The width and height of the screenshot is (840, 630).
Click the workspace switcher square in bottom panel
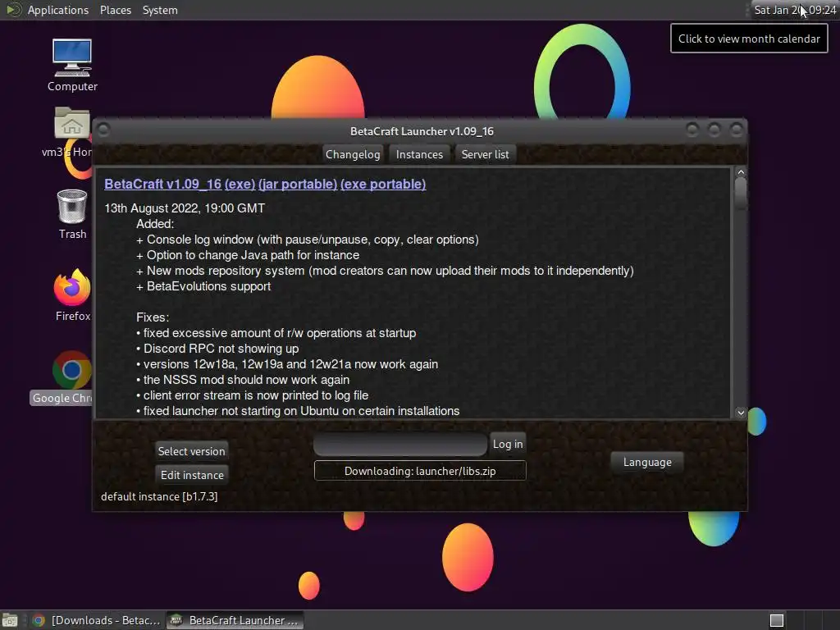tap(777, 620)
